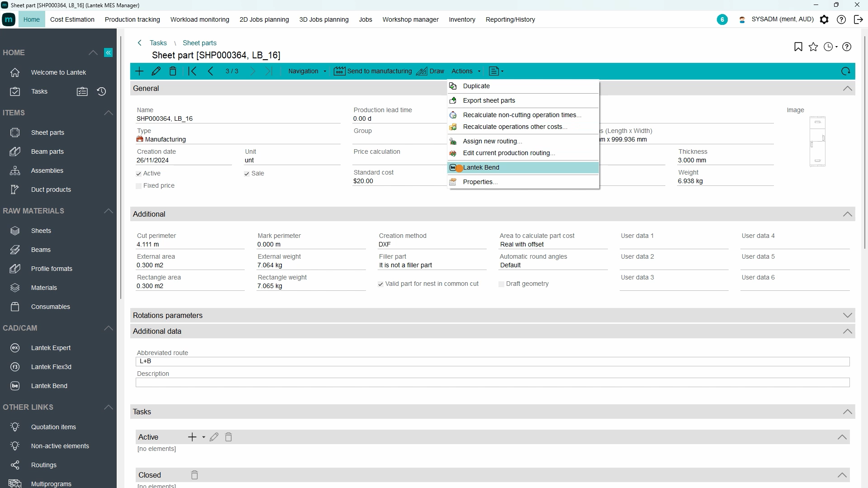Click the refresh icon in teal toolbar

[x=845, y=71]
